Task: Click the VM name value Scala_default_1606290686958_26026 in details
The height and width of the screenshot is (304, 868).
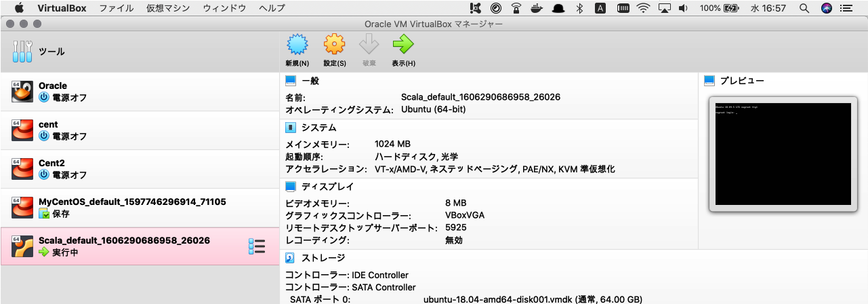Action: coord(480,97)
